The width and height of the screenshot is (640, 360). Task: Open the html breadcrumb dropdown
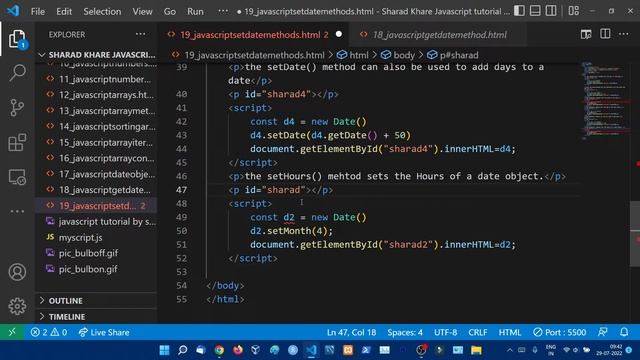(x=353, y=55)
